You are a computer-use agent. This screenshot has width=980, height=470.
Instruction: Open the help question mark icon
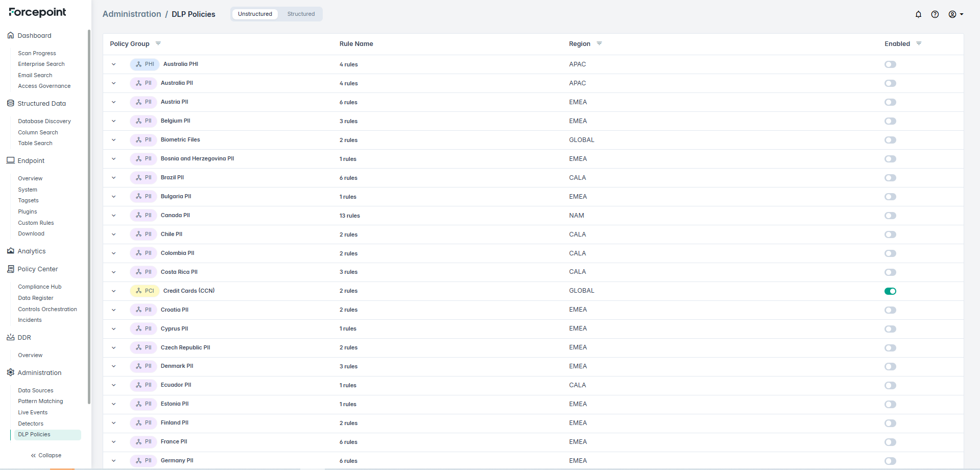[x=935, y=14]
